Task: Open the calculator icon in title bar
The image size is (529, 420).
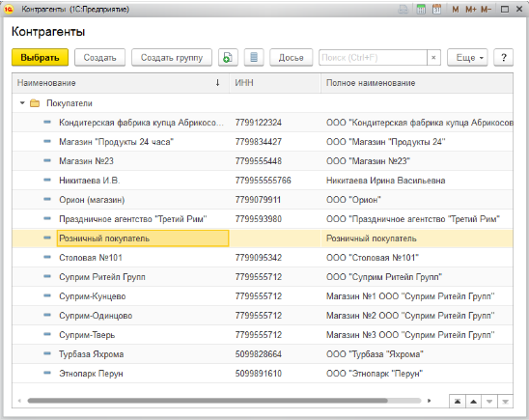Action: (x=421, y=9)
